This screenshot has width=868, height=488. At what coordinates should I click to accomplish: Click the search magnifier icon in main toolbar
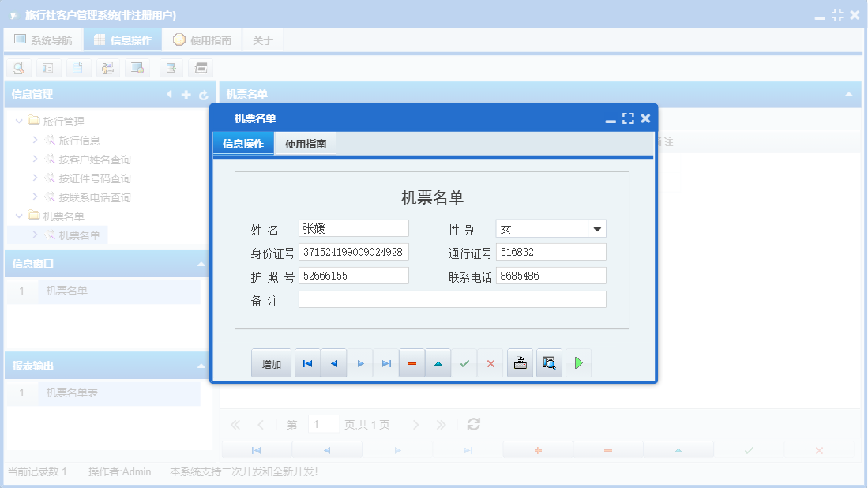[17, 68]
